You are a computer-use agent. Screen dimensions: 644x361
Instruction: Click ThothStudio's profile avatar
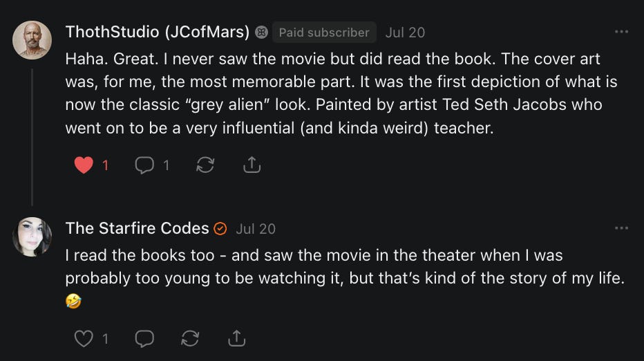click(x=32, y=40)
